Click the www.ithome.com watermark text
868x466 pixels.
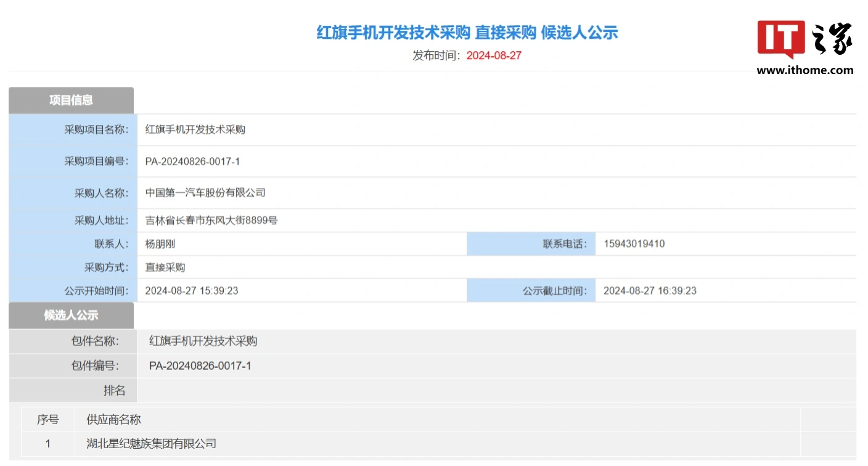[805, 70]
